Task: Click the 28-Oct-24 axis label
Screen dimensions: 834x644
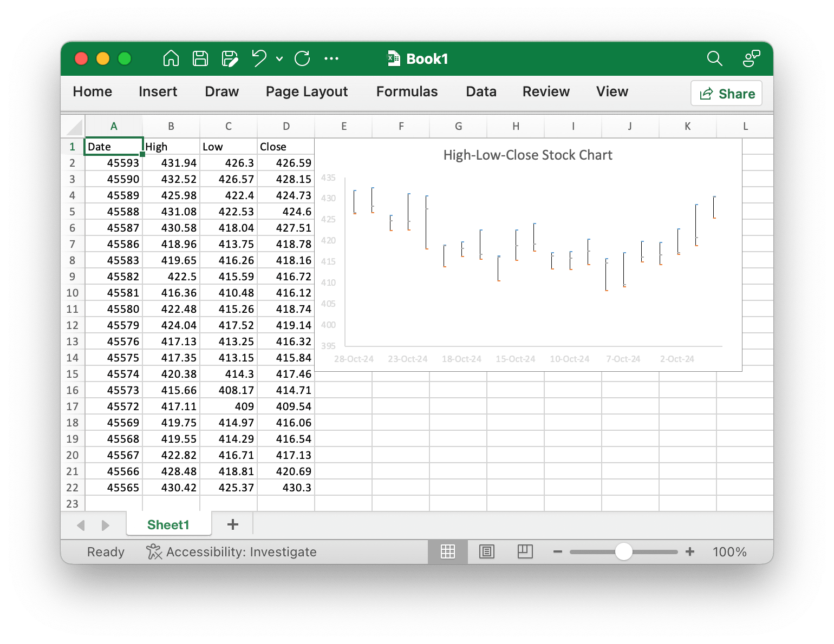Action: click(354, 359)
